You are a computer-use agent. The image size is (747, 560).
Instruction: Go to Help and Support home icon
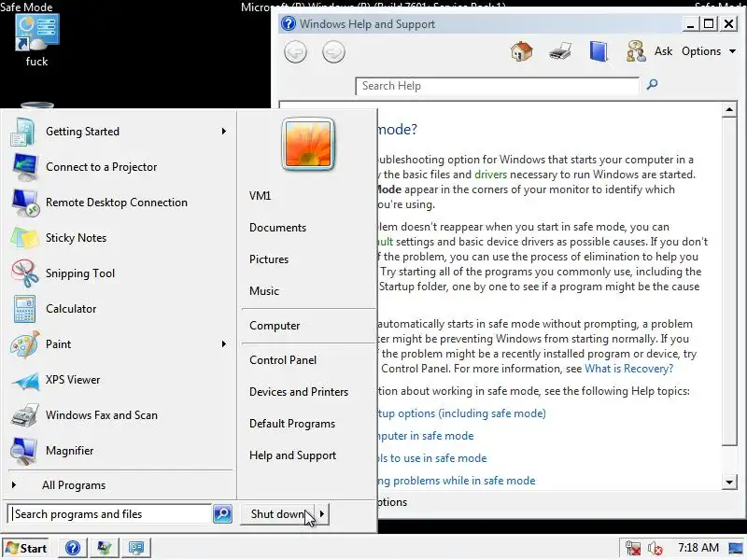pyautogui.click(x=522, y=51)
